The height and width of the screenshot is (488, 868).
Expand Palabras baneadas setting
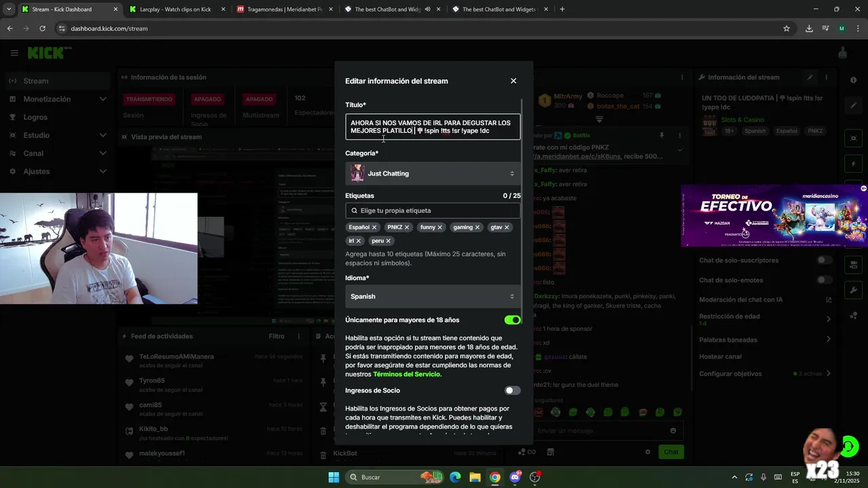click(x=766, y=340)
